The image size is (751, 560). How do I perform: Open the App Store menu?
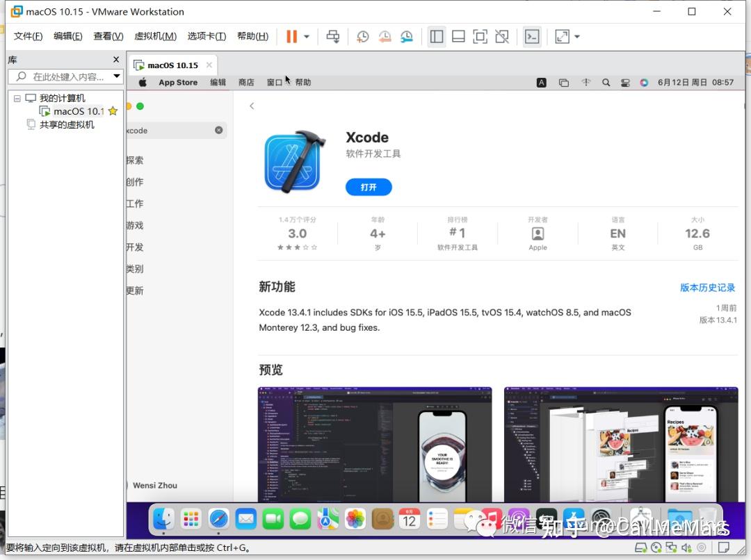178,82
